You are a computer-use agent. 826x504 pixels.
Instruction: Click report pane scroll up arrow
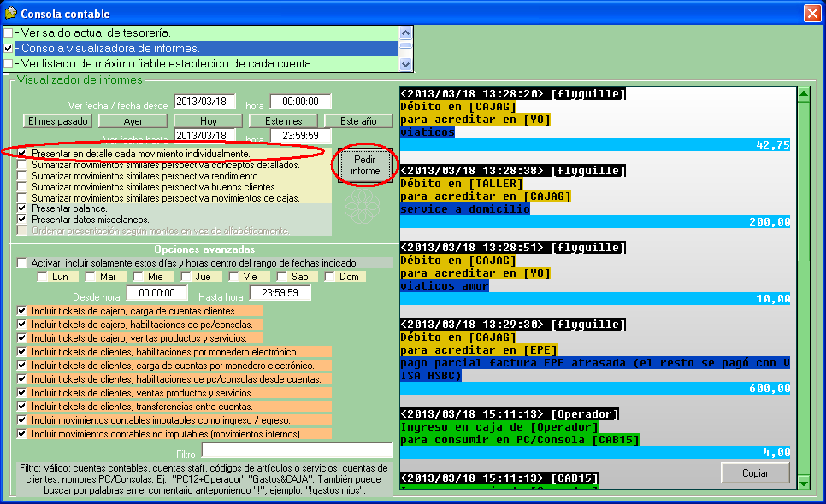click(x=804, y=95)
